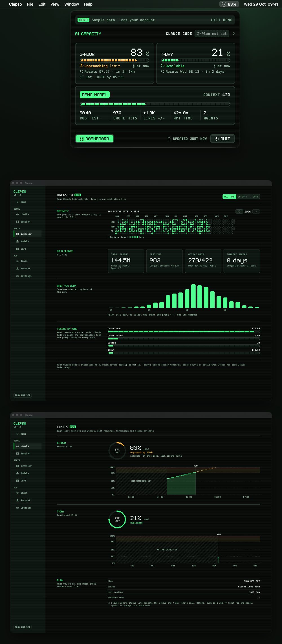Click the NOW marker on the 7-day chart
282x644 pixels.
pos(219,534)
